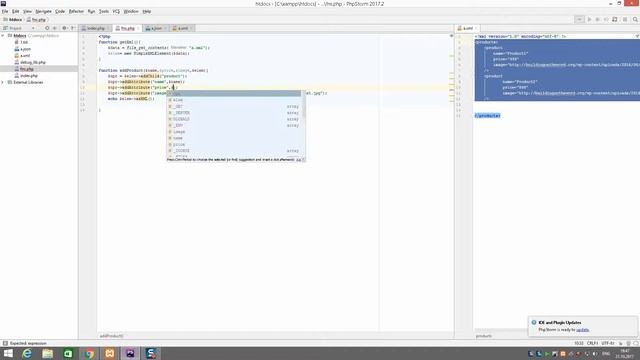Switch to the fns.php editor tab
Image resolution: width=640 pixels, height=360 pixels.
click(x=127, y=28)
